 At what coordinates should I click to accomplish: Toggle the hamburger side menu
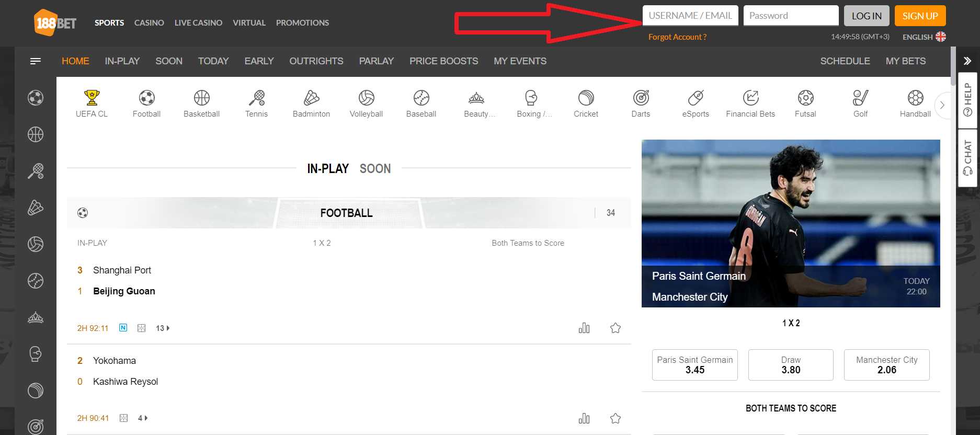36,61
